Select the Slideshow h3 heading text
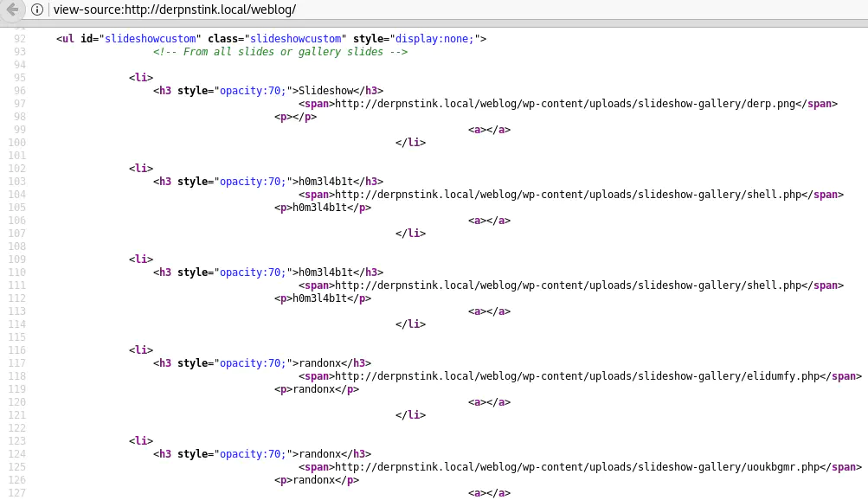 [325, 90]
